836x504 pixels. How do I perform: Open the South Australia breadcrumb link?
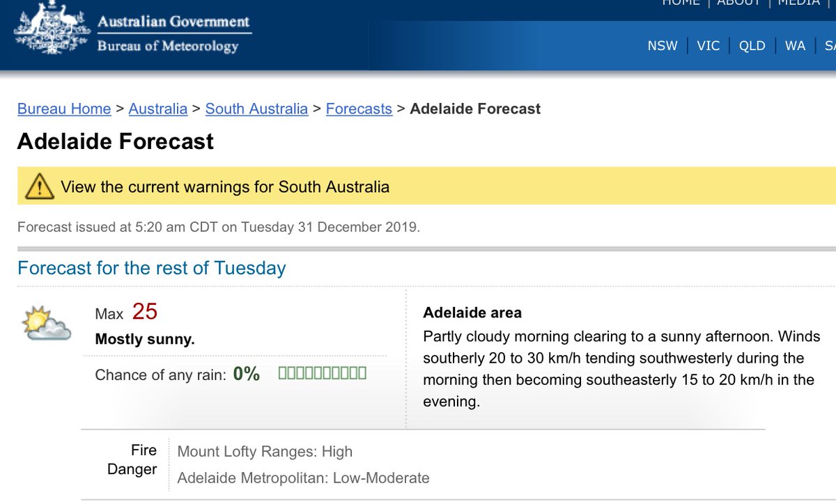pos(256,109)
